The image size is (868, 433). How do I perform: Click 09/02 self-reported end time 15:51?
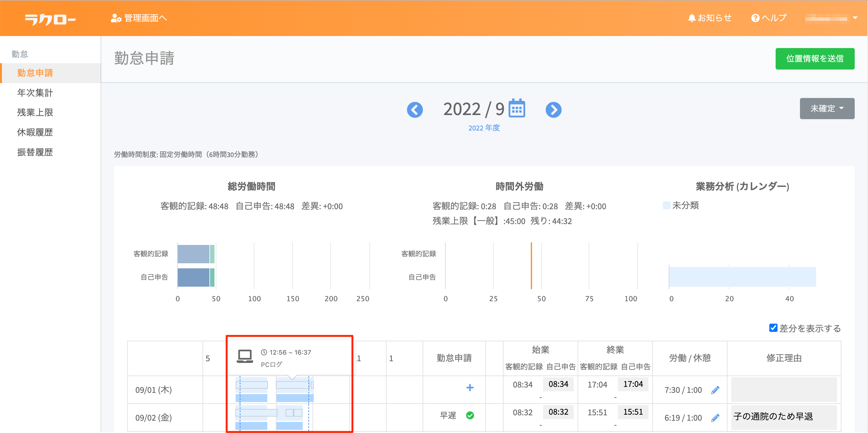[633, 412]
